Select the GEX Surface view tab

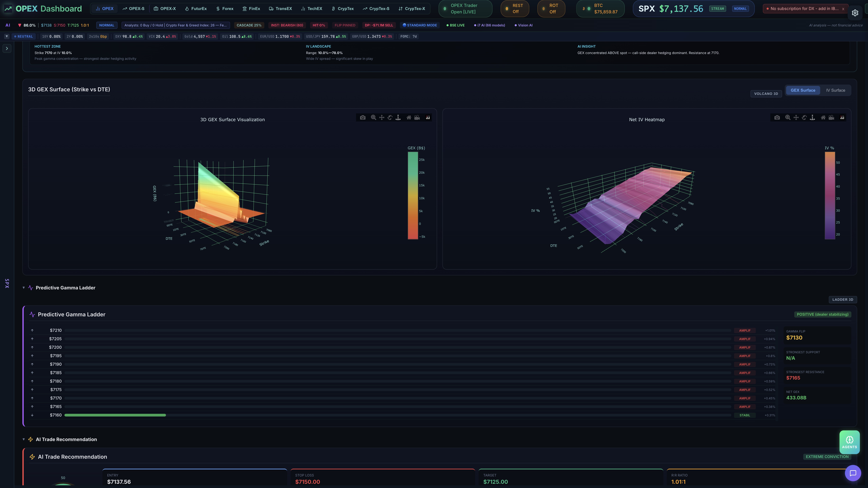[x=803, y=90]
